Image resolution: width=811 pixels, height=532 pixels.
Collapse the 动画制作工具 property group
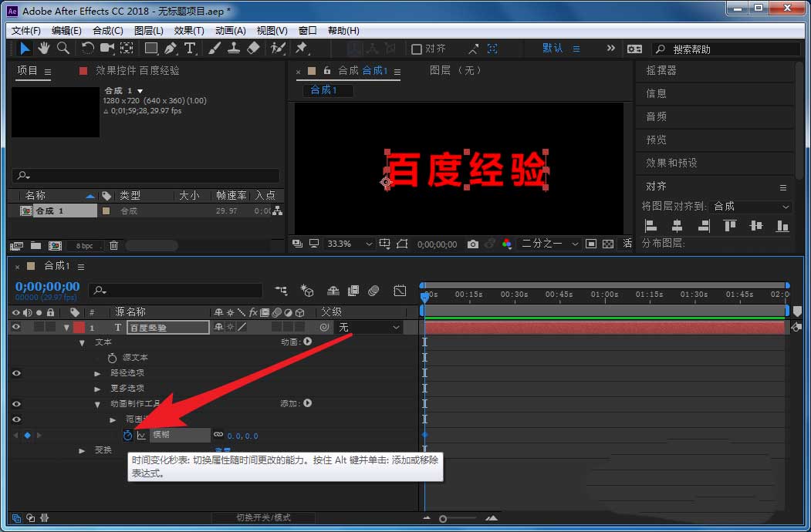point(97,404)
